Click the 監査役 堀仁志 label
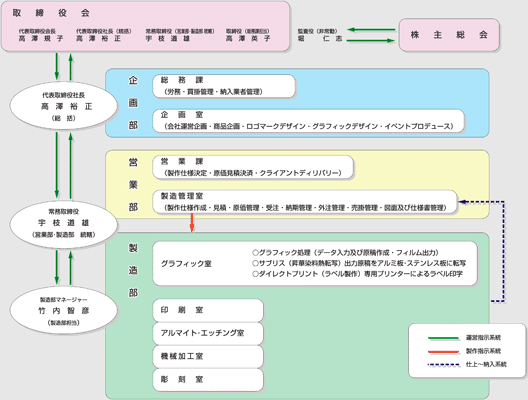The height and width of the screenshot is (400, 528). [x=320, y=35]
